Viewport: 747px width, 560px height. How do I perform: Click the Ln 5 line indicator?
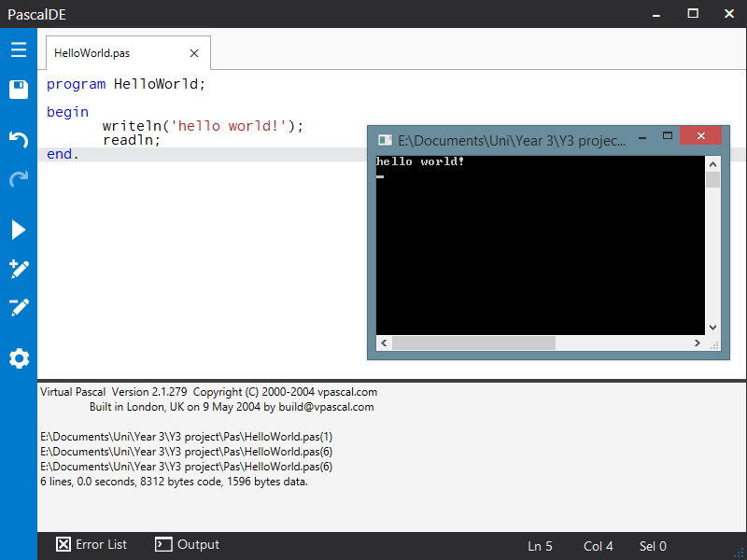[x=540, y=546]
